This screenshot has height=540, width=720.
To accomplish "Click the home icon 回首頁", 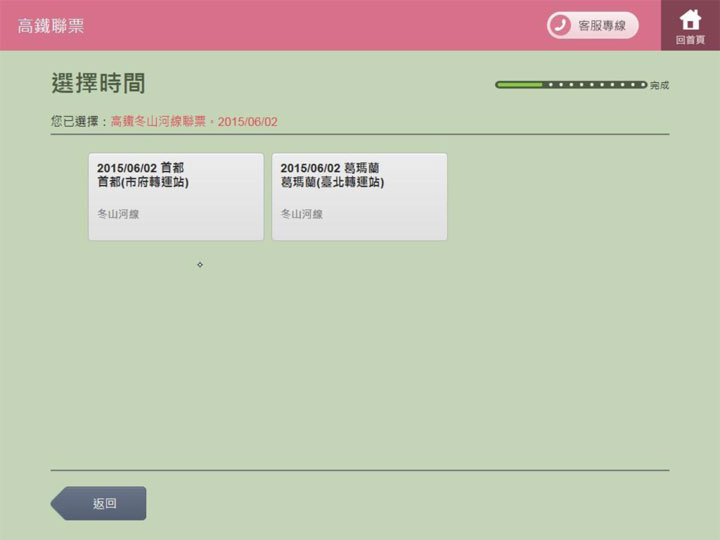I will click(x=690, y=20).
